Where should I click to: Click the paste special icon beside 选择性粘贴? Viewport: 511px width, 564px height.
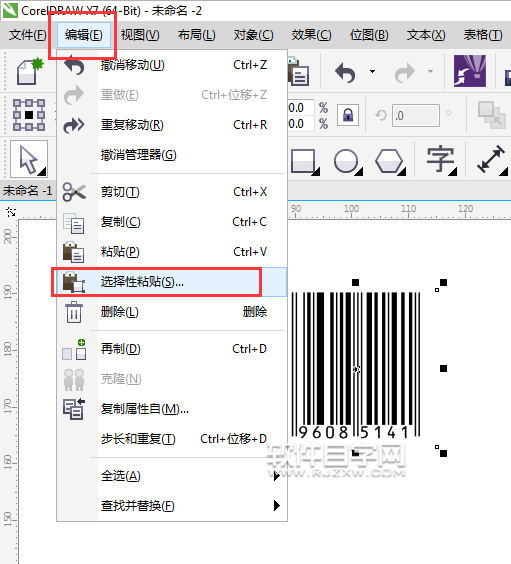(x=74, y=282)
